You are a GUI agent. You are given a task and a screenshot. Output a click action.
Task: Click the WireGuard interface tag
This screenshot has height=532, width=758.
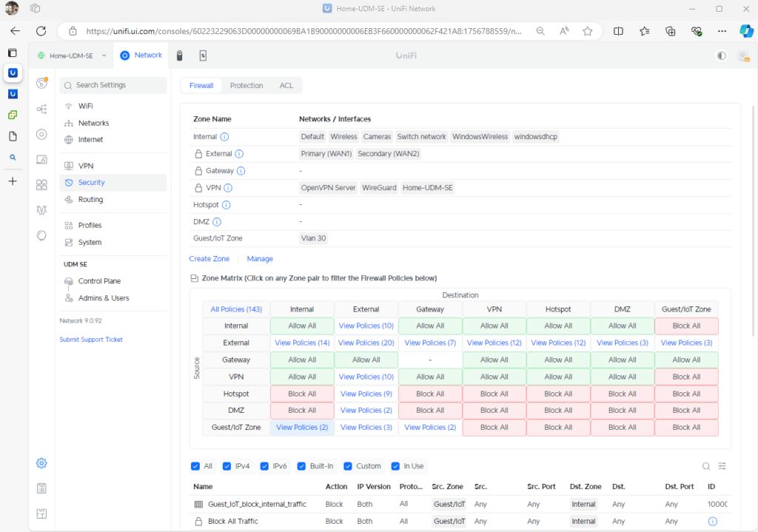379,188
